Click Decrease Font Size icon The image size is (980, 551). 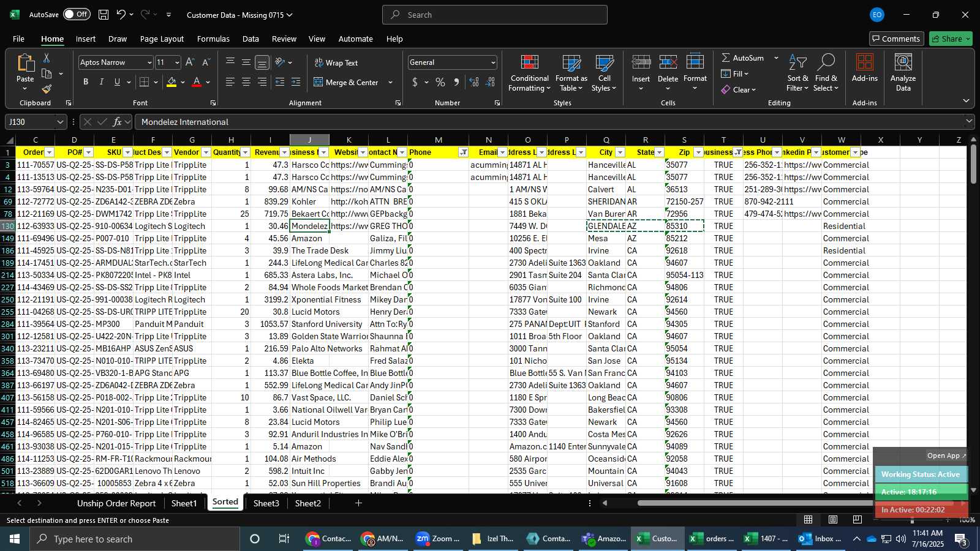(206, 62)
